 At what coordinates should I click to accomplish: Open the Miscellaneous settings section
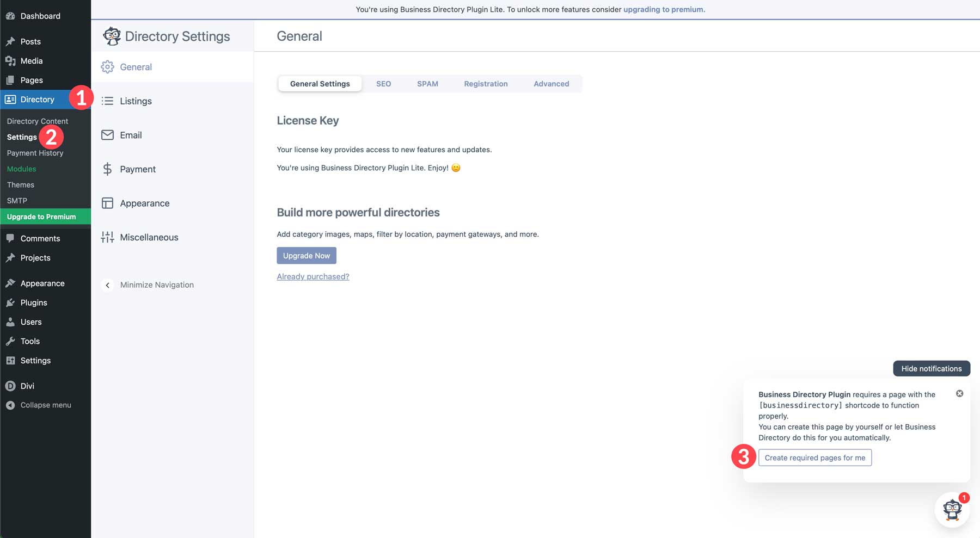149,237
